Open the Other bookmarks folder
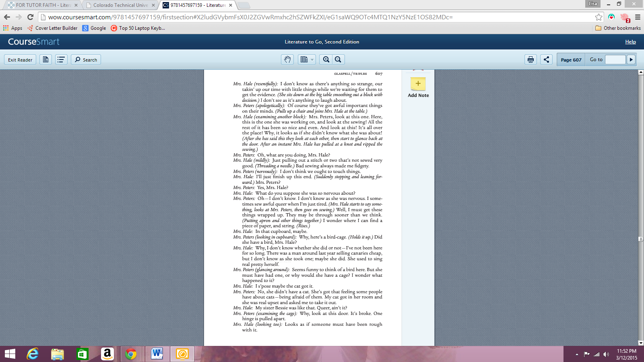The width and height of the screenshot is (644, 362). point(618,28)
